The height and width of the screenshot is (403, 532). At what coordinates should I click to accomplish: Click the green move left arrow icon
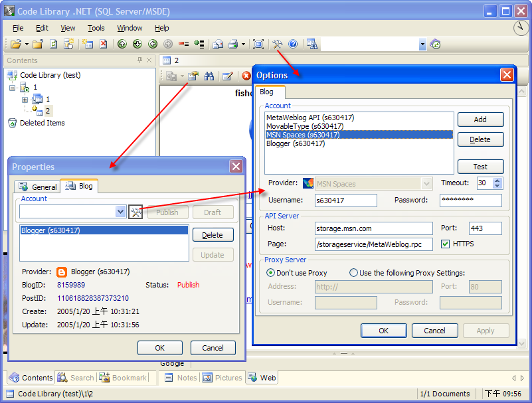[153, 44]
